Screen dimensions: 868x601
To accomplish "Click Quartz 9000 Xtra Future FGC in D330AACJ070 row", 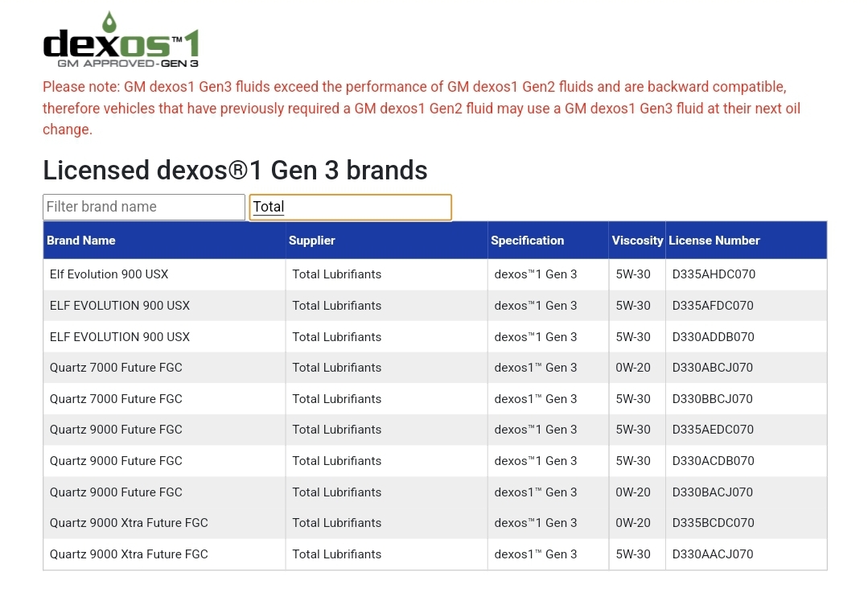I will pos(129,554).
